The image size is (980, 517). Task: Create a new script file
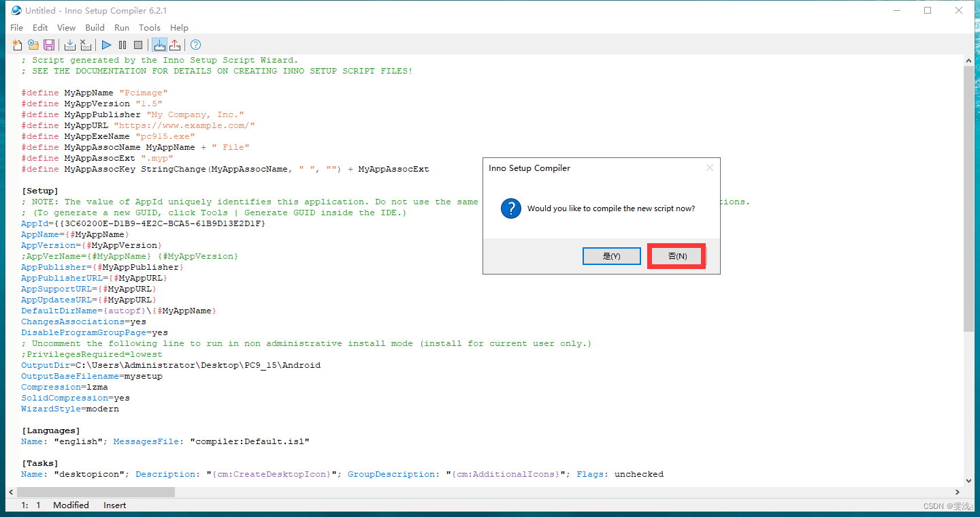(x=16, y=44)
